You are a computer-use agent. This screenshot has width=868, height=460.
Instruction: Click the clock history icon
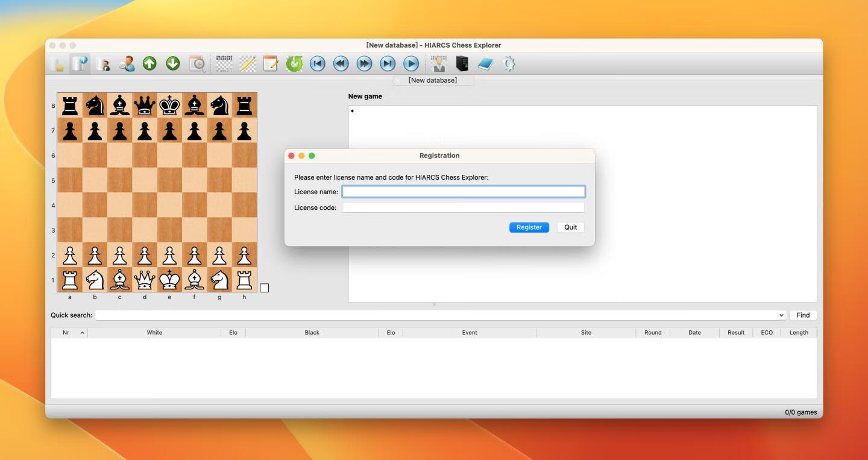tap(197, 64)
